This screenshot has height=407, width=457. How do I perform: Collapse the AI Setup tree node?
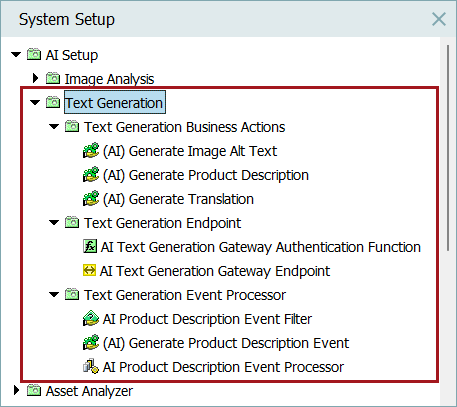[16, 54]
